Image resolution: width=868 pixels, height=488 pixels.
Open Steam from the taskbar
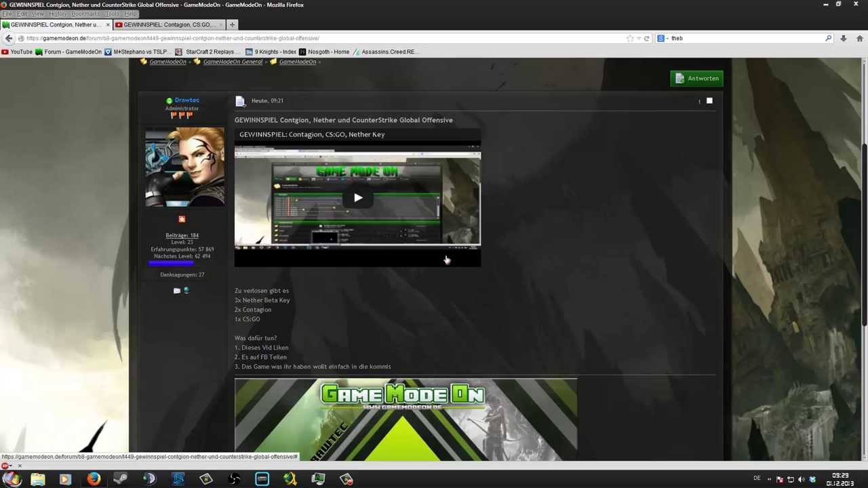coord(121,479)
